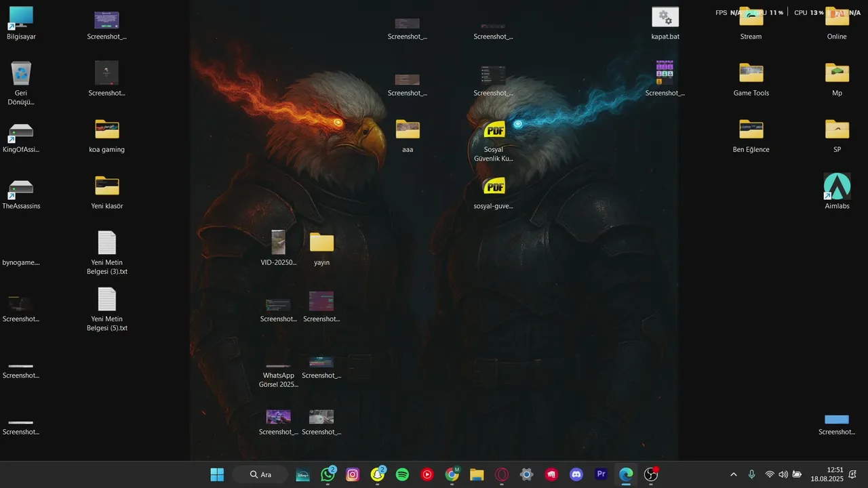Screen dimensions: 868x488
Task: Open the gear Settings app in taskbar
Action: (526, 474)
